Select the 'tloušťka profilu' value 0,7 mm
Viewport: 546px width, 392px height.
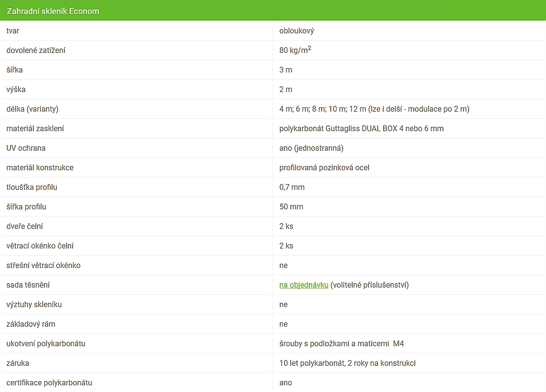click(x=292, y=187)
